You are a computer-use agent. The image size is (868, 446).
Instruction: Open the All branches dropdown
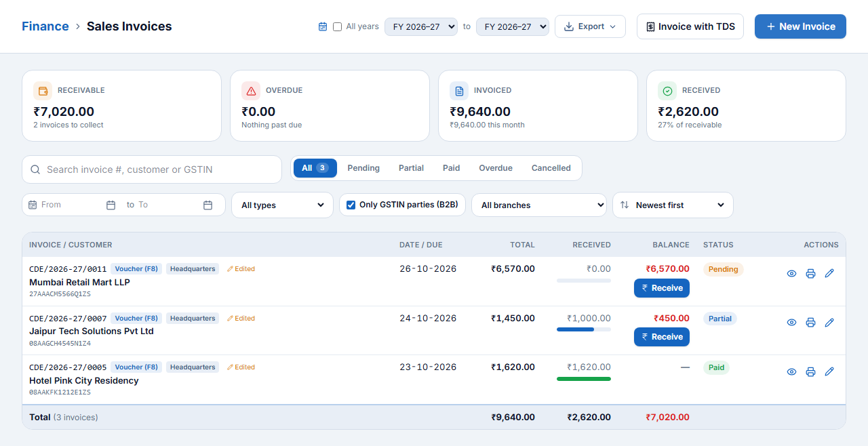[539, 205]
